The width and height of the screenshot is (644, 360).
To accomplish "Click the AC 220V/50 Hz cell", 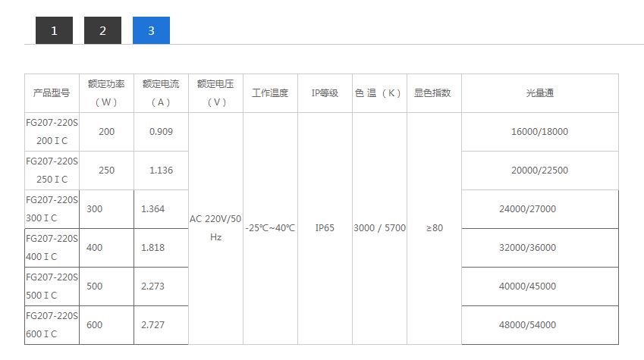I will click(215, 228).
